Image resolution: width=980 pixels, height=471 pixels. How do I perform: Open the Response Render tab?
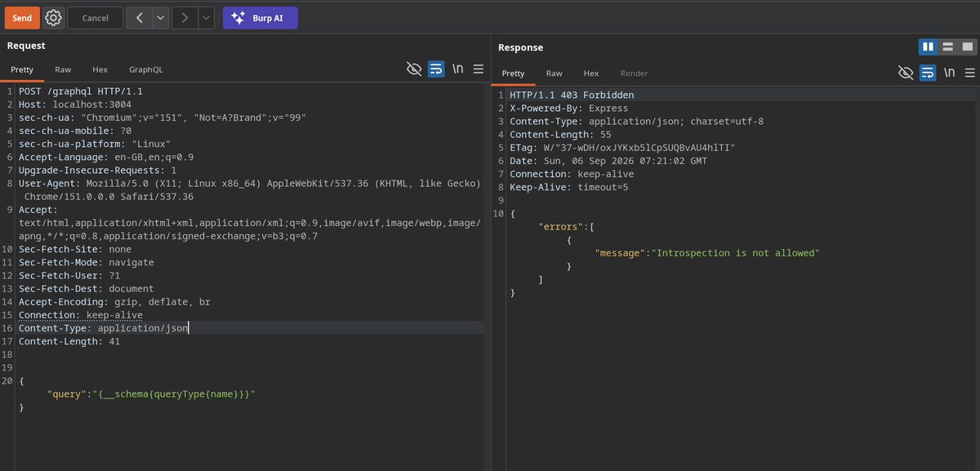(x=634, y=73)
